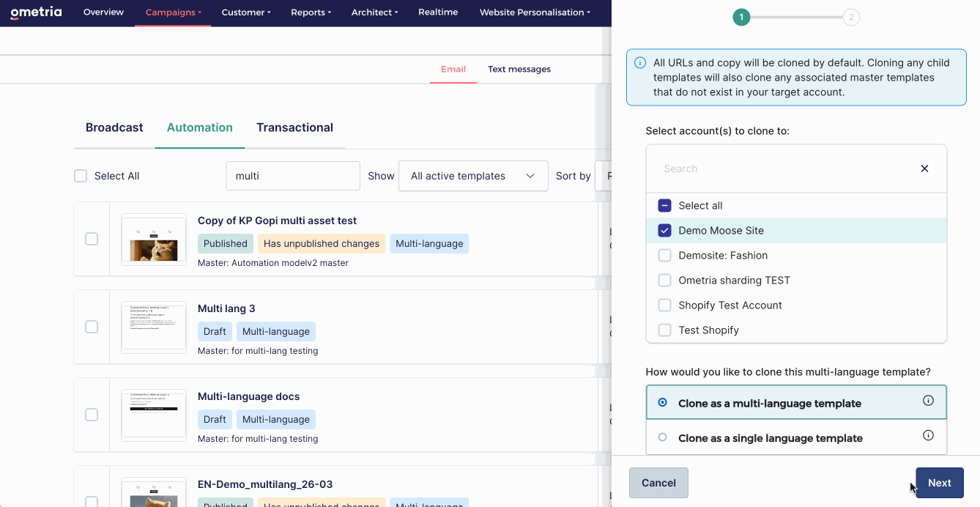Open the Realtime page
The height and width of the screenshot is (507, 980).
pos(438,12)
